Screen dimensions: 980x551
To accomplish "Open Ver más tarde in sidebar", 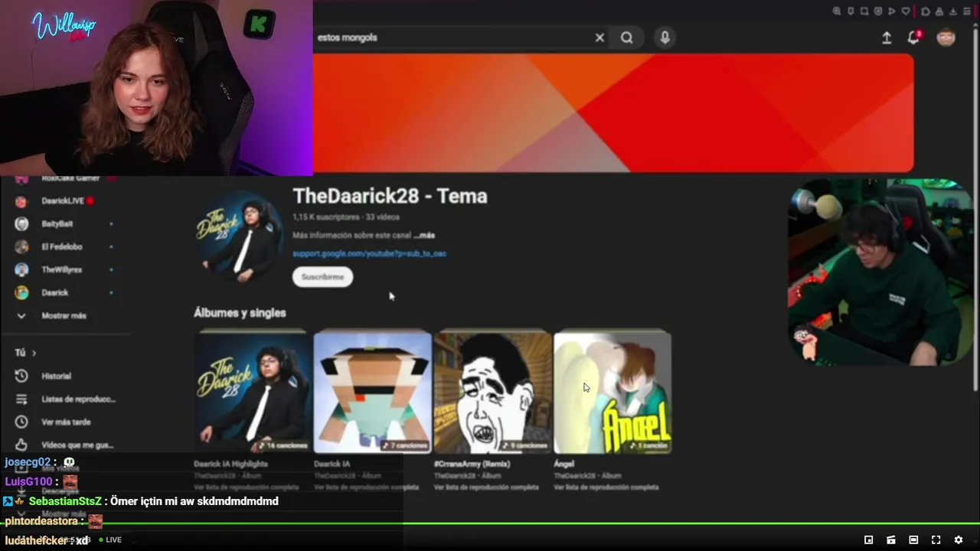I will [55, 422].
